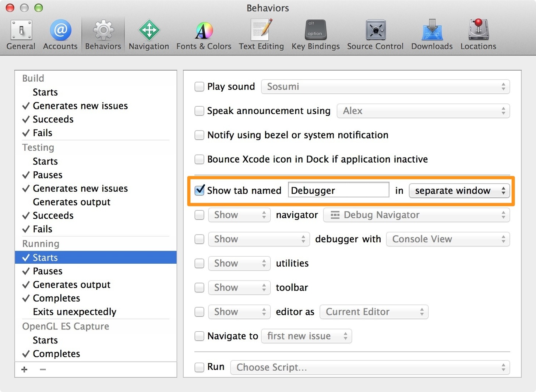
Task: Select Pauses under Testing
Action: pyautogui.click(x=96, y=175)
